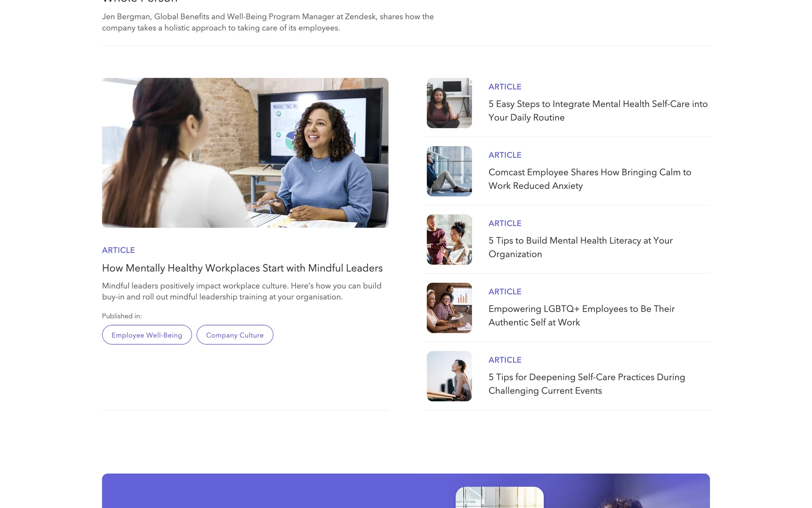812x508 pixels.
Task: Read 'Comcast Employee Shares' article title
Action: pos(590,179)
